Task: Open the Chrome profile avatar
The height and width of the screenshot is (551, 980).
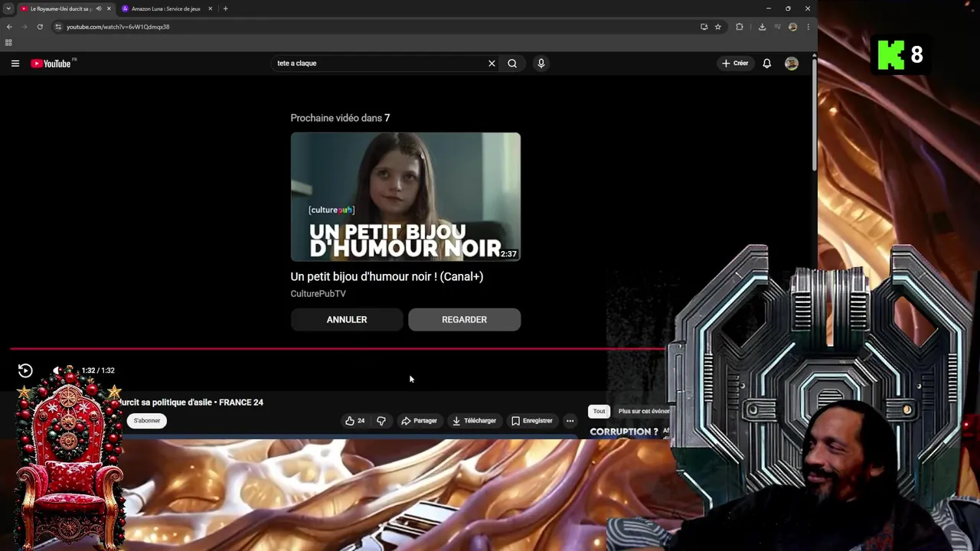Action: point(792,27)
